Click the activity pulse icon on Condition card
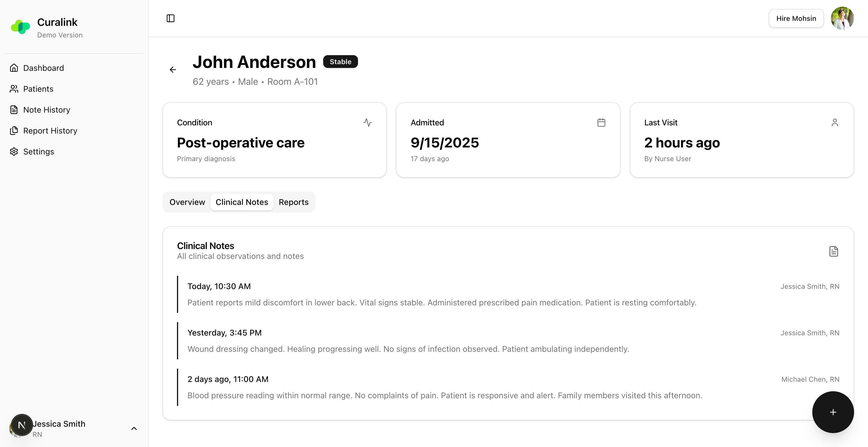 [367, 122]
